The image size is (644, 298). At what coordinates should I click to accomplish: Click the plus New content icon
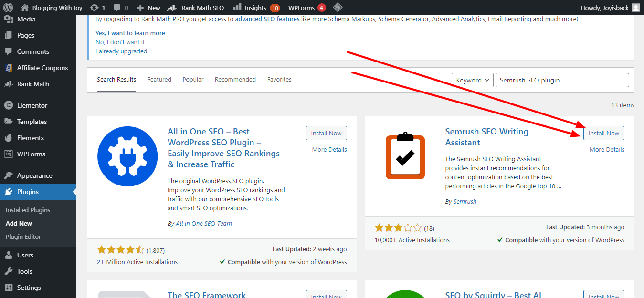click(140, 8)
